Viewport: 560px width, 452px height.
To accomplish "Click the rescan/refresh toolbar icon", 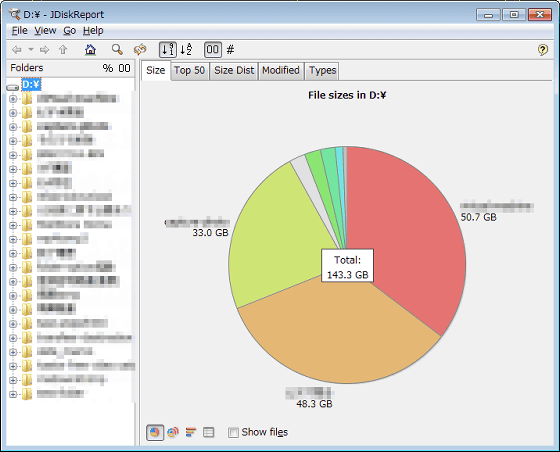I will click(140, 50).
